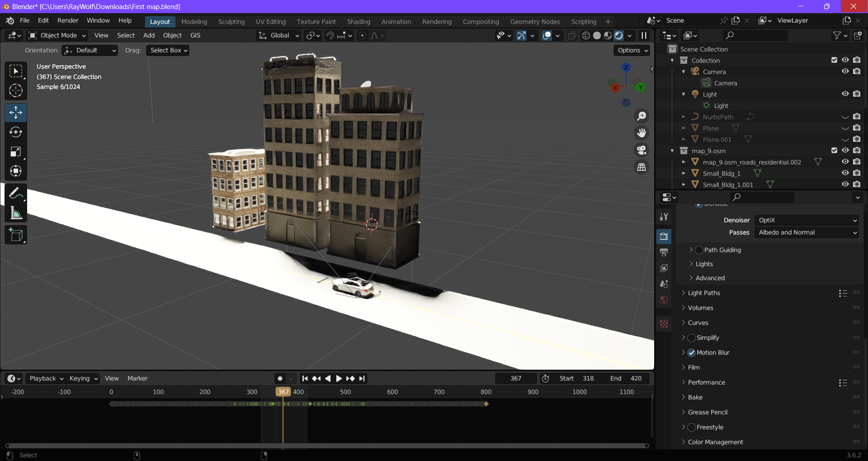This screenshot has height=461, width=868.
Task: Toggle the camera view icon
Action: pyautogui.click(x=642, y=150)
